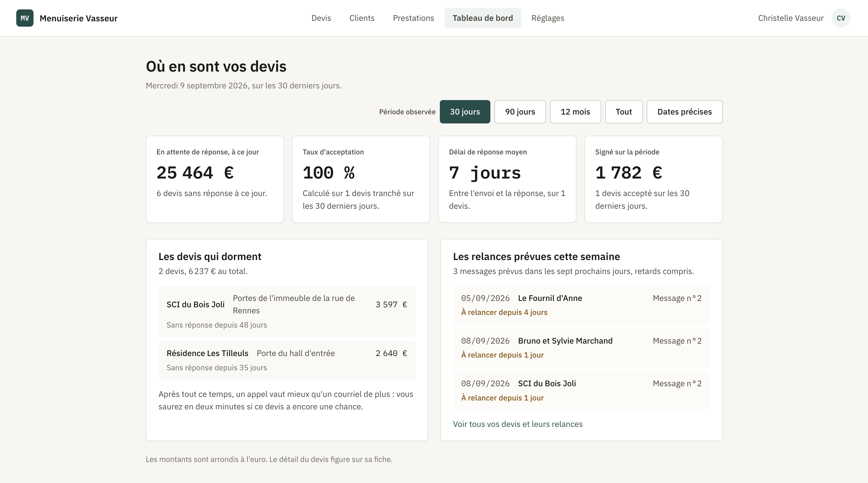Viewport: 868px width, 483px height.
Task: Click "Portes de l'immeuble de la rue de Rennes"
Action: tap(294, 304)
